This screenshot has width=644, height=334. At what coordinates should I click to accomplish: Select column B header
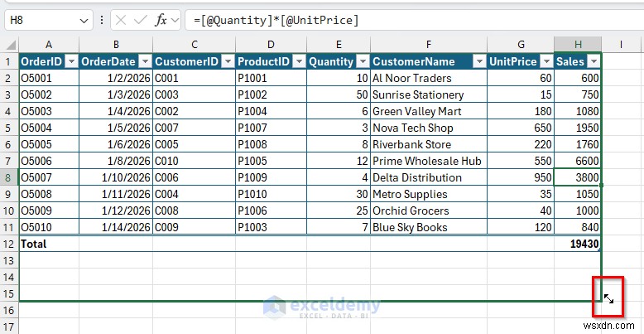[116, 45]
